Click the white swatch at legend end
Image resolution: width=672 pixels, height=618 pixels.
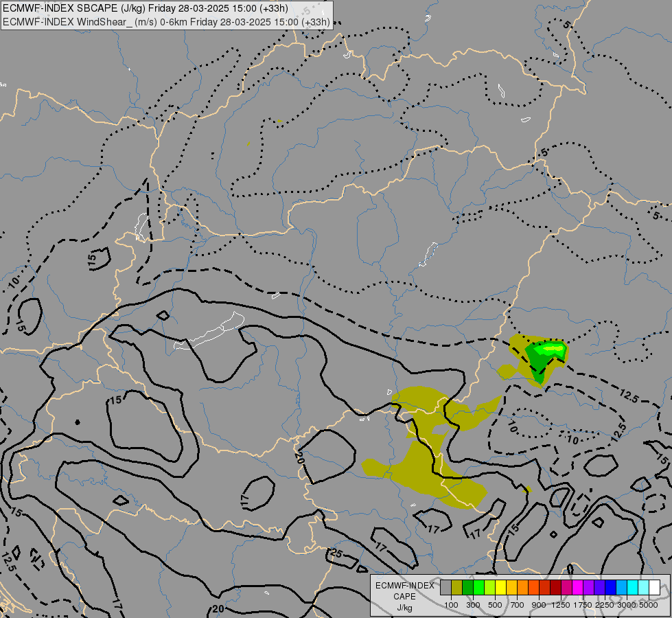[x=654, y=587]
